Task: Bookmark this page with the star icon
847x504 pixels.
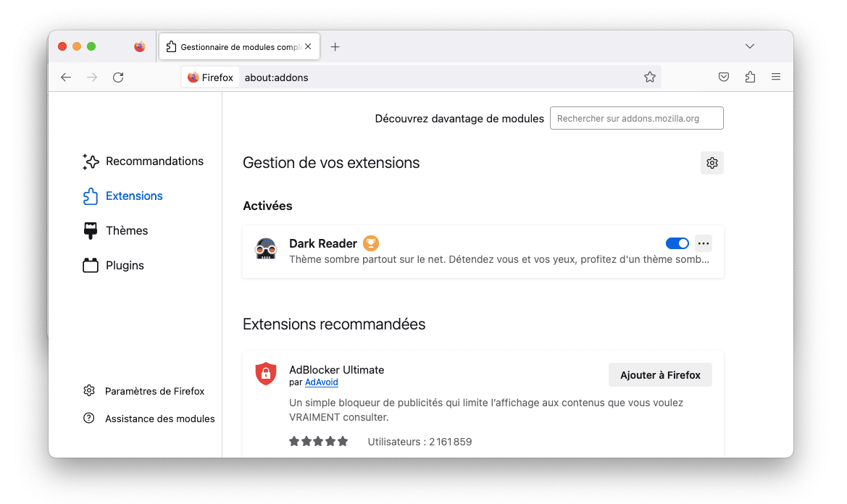Action: coord(649,77)
